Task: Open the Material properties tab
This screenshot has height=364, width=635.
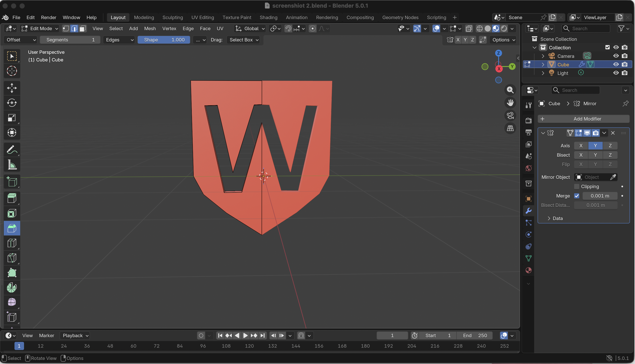Action: tap(528, 270)
